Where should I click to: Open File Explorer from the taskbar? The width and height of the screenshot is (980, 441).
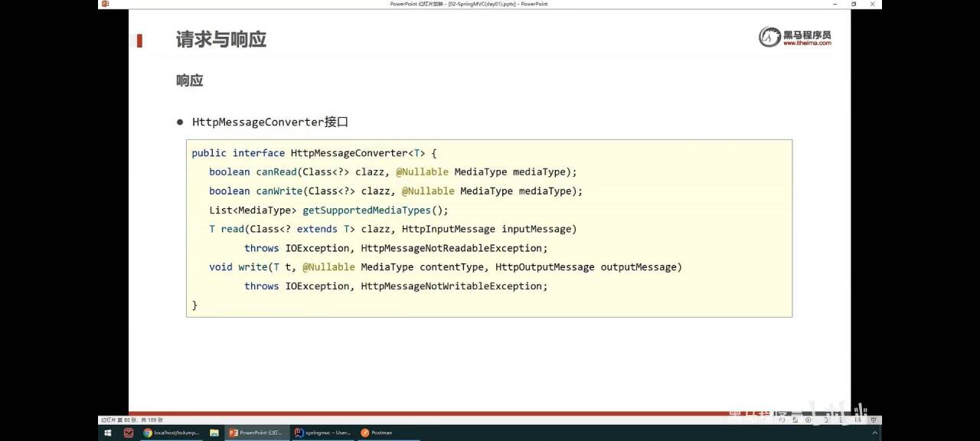point(214,433)
